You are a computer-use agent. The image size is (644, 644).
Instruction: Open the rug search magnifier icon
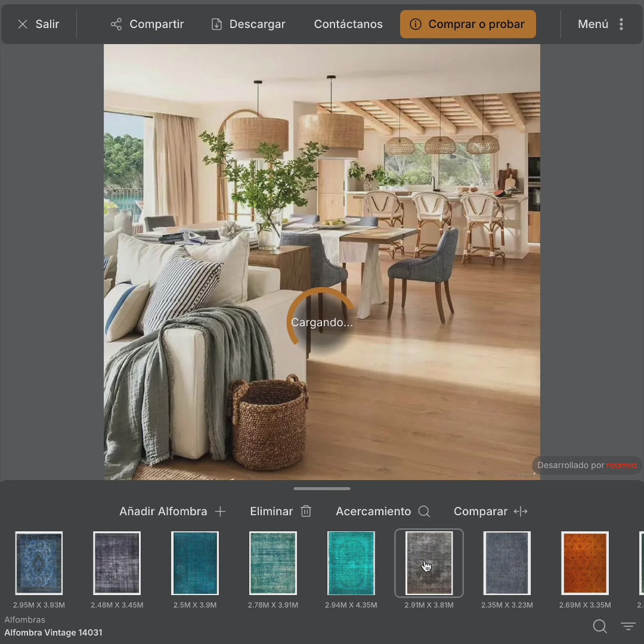pyautogui.click(x=600, y=626)
